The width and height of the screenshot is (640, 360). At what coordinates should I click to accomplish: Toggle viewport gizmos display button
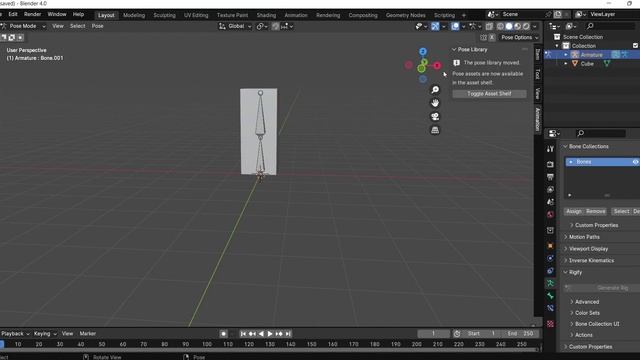(435, 26)
